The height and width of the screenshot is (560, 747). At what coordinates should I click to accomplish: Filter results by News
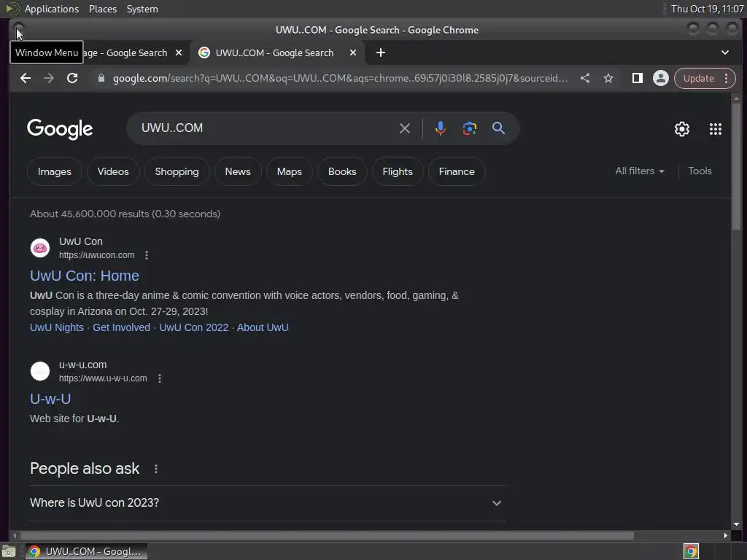coord(238,171)
